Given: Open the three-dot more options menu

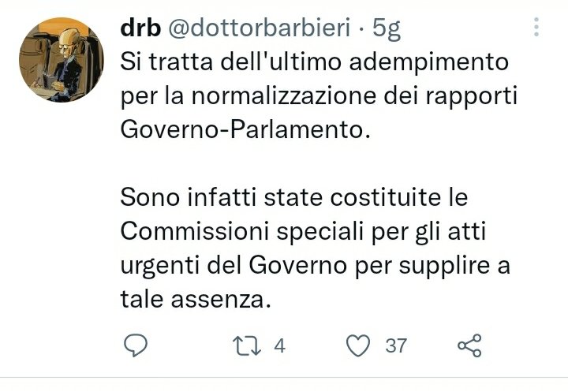Looking at the screenshot, I should coord(536,27).
